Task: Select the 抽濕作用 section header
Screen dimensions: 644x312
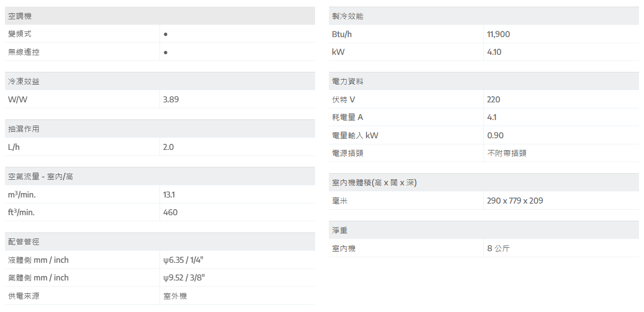Action: point(24,129)
